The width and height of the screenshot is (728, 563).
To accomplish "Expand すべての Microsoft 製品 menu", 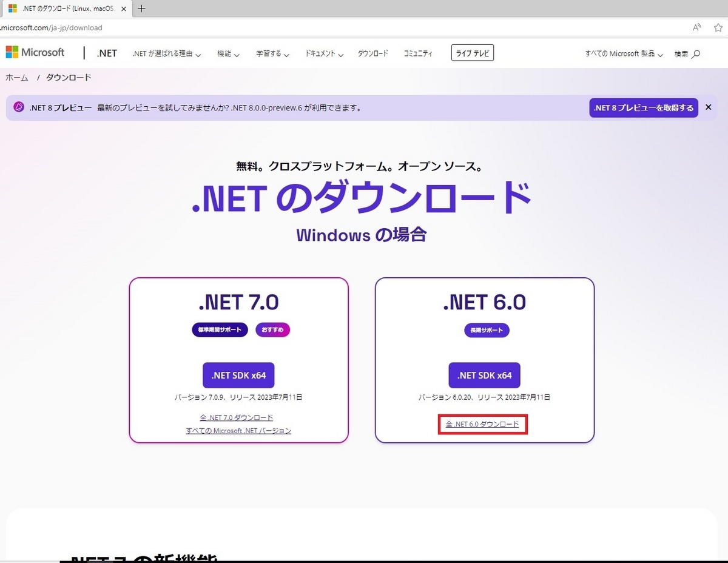I will coord(624,54).
